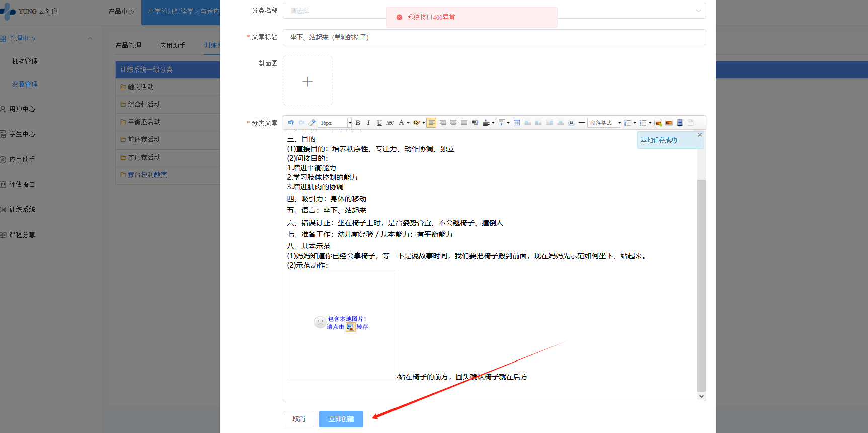Viewport: 868px width, 433px height.
Task: Click 立即创建 button to create article
Action: pos(341,419)
